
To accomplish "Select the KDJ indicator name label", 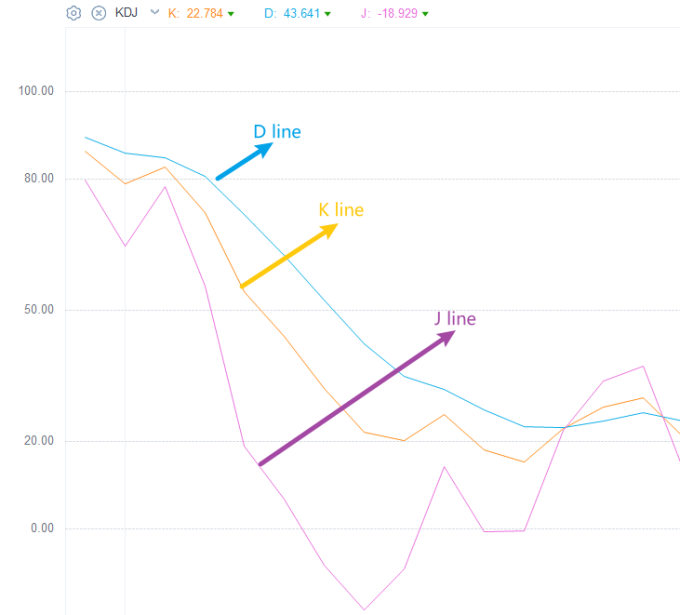I will (x=126, y=13).
